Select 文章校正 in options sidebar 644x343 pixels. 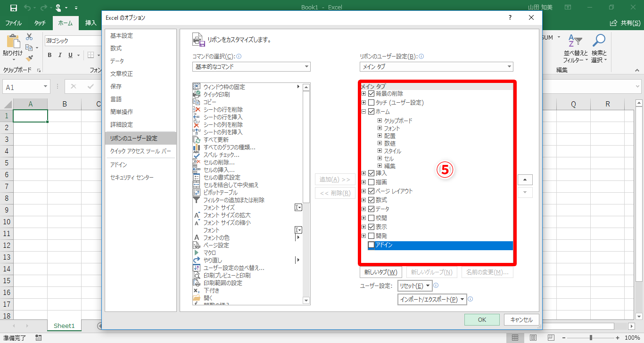[140, 74]
